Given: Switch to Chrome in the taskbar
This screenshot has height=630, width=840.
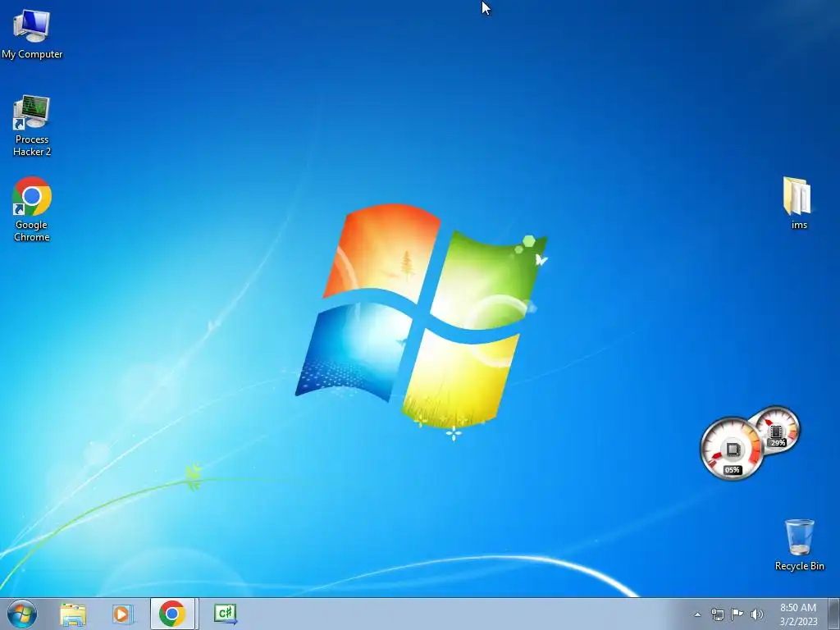Looking at the screenshot, I should coord(172,614).
